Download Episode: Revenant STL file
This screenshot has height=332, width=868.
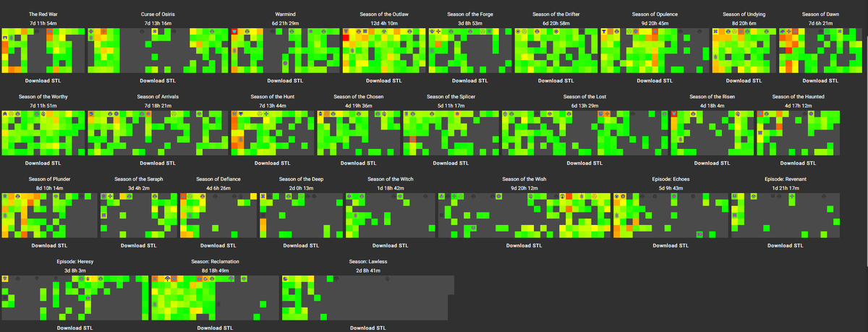(x=785, y=245)
